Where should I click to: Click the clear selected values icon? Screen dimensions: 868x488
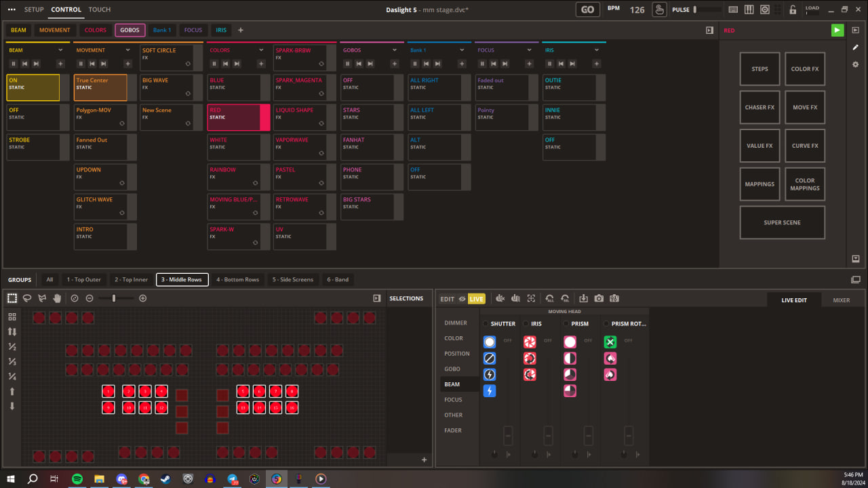point(566,298)
